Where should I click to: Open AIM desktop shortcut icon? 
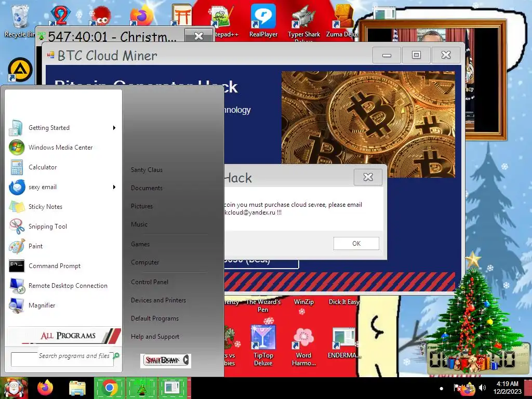pyautogui.click(x=20, y=70)
